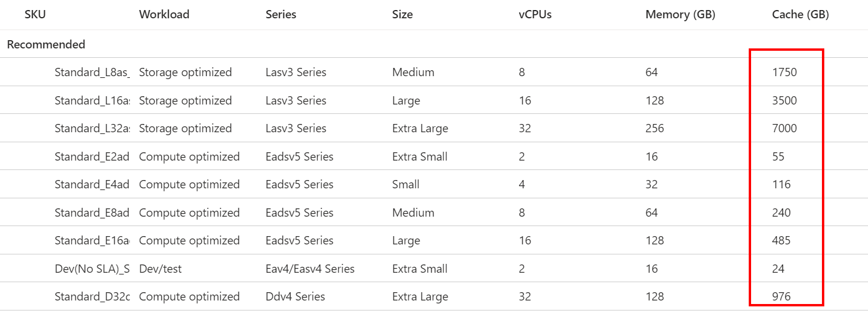Click the Cache (GB) column header
Viewport: 868px width, 317px height.
[800, 15]
